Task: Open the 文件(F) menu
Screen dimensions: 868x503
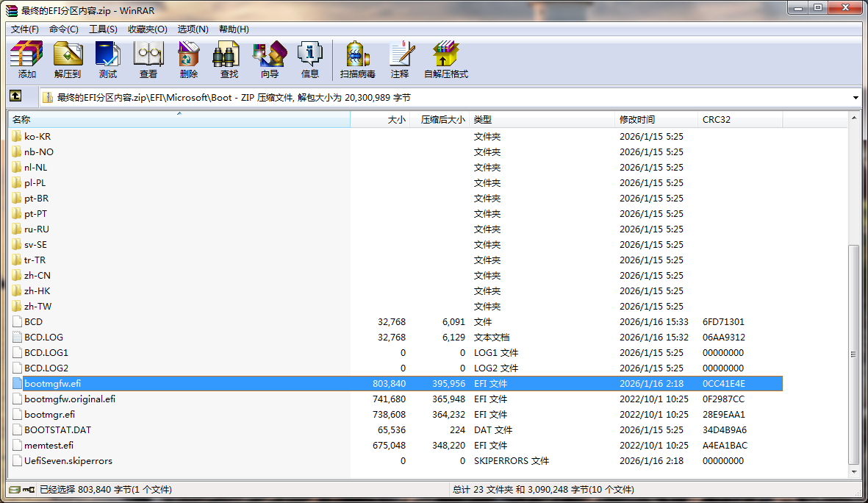Action: (x=25, y=29)
